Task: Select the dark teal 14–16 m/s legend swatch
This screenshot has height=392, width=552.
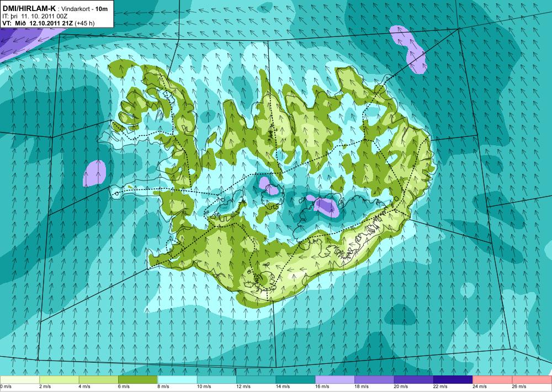Action: pyautogui.click(x=296, y=380)
